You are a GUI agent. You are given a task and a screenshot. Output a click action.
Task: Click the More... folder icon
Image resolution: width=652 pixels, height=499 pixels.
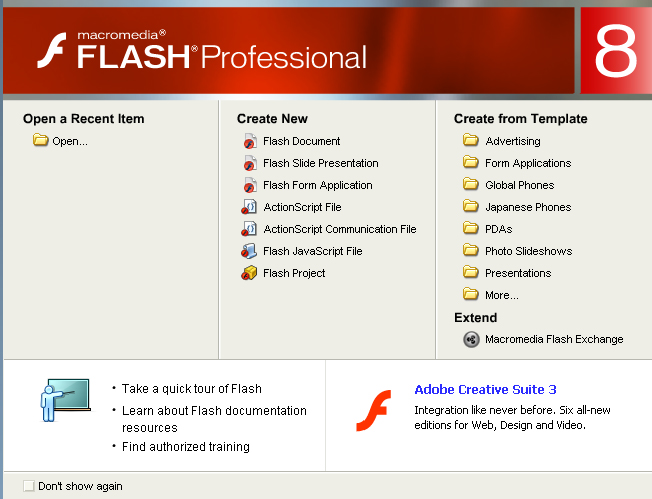[x=470, y=294]
